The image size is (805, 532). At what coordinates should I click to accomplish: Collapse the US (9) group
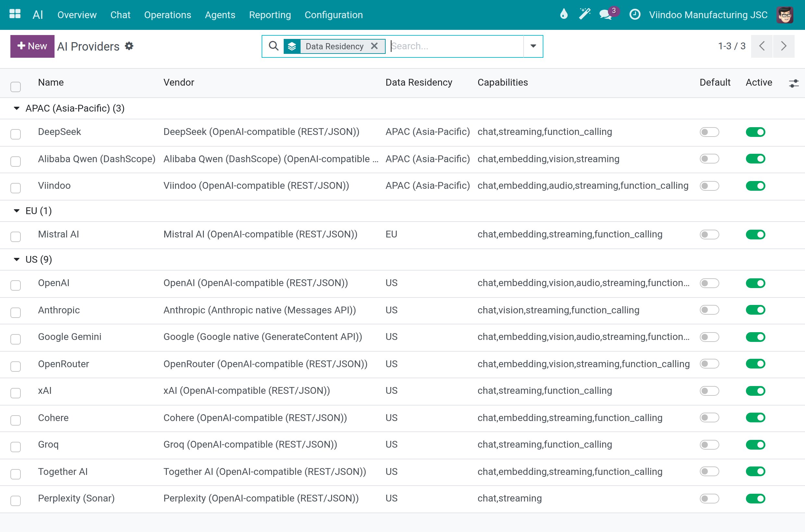[17, 260]
